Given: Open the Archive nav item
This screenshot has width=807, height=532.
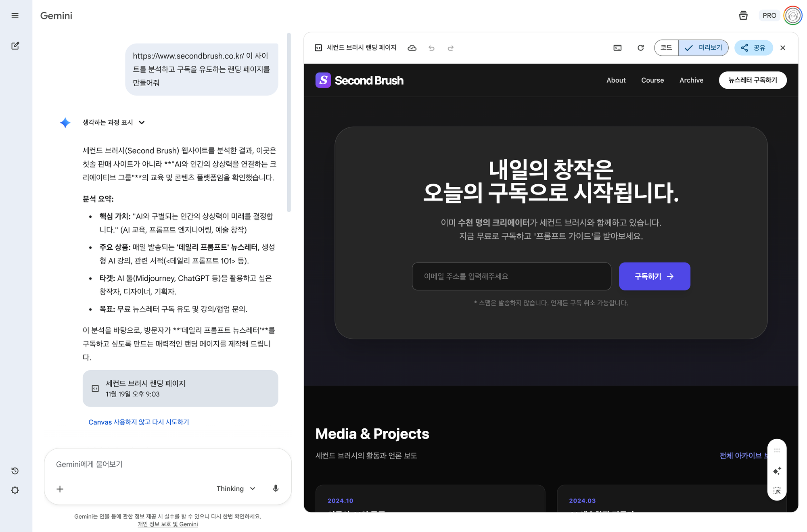Looking at the screenshot, I should click(691, 80).
